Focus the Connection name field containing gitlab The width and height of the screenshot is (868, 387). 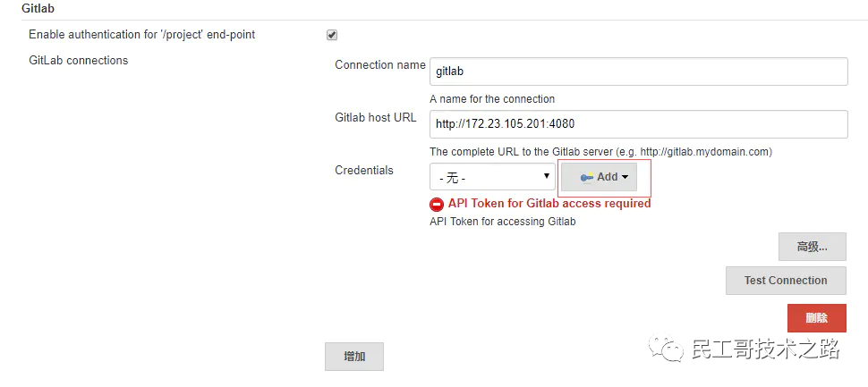pyautogui.click(x=638, y=72)
